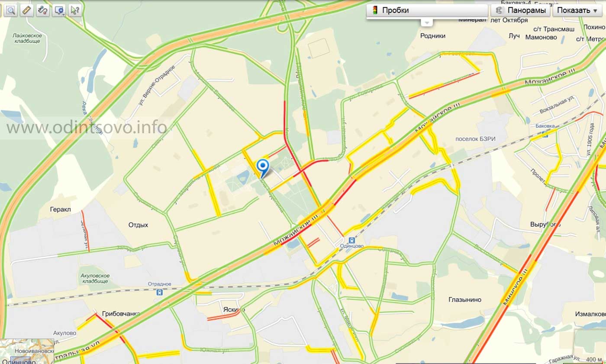The width and height of the screenshot is (606, 364).
Task: Click the Лайковское кладбище label
Action: 27,38
